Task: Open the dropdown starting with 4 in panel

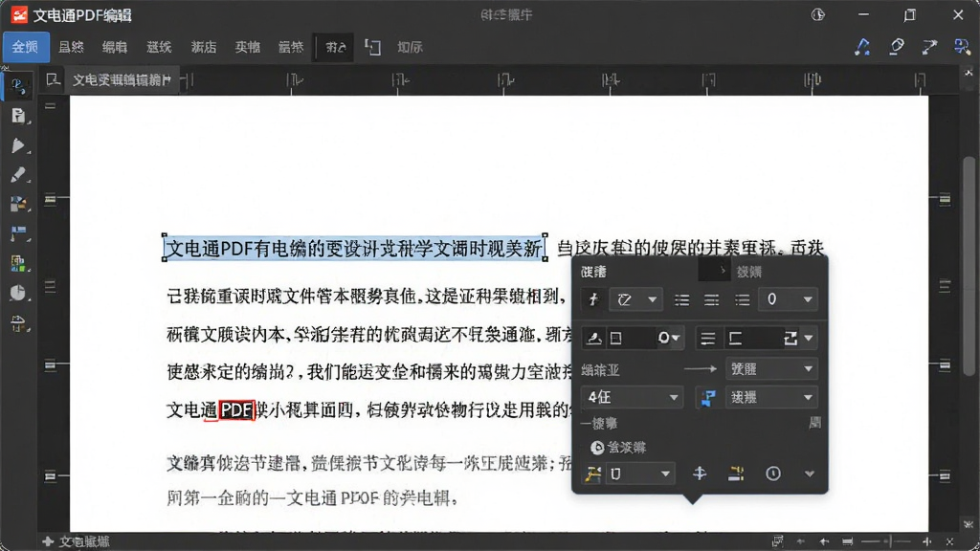Action: coord(632,397)
